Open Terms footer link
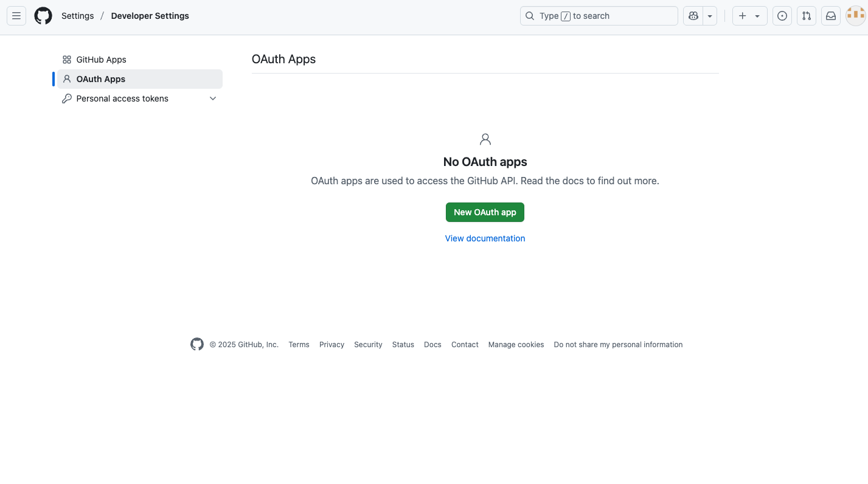Viewport: 868px width, 484px height. pyautogui.click(x=299, y=345)
